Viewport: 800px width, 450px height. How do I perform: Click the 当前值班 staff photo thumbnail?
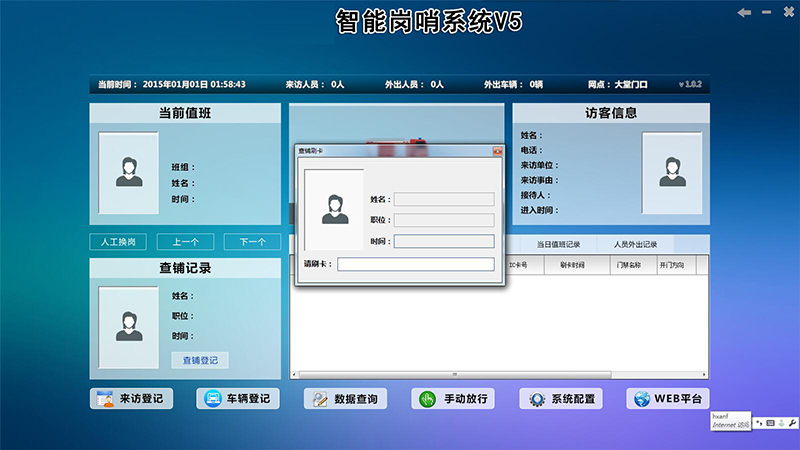point(128,172)
